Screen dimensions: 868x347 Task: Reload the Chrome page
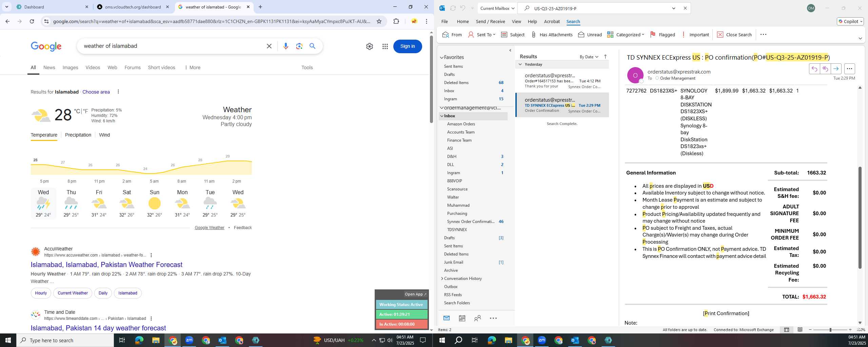point(32,21)
